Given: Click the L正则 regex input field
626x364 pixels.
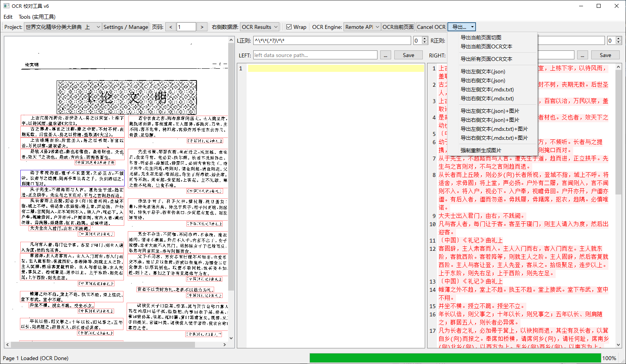Looking at the screenshot, I should [332, 41].
